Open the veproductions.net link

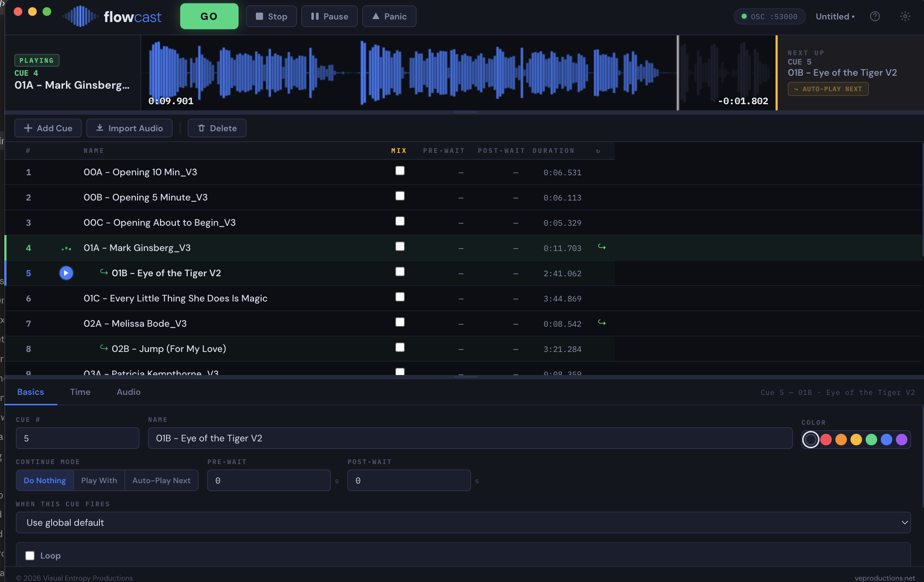[x=884, y=578]
